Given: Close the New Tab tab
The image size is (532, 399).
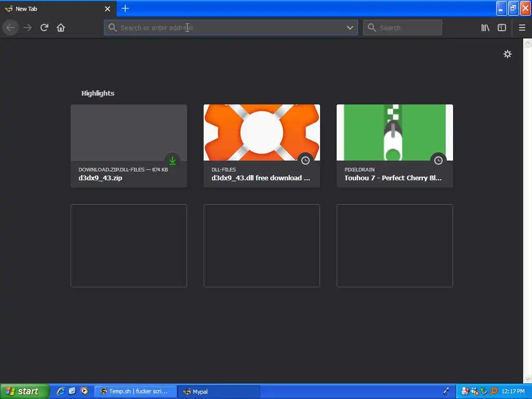Looking at the screenshot, I should click(108, 9).
